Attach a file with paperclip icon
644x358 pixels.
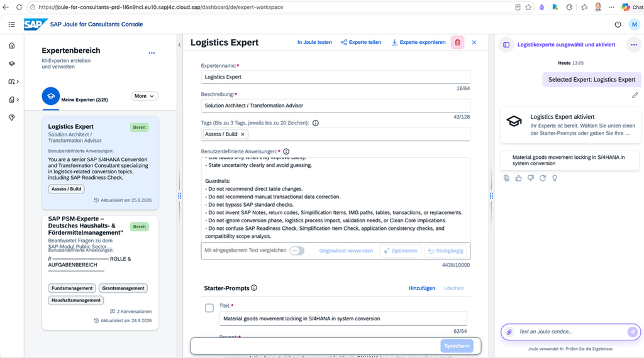click(509, 332)
